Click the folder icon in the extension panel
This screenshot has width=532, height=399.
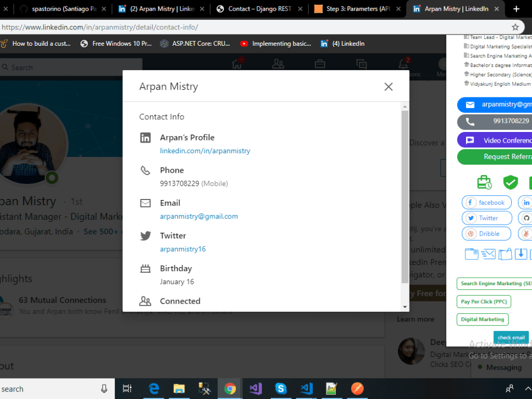point(472,254)
